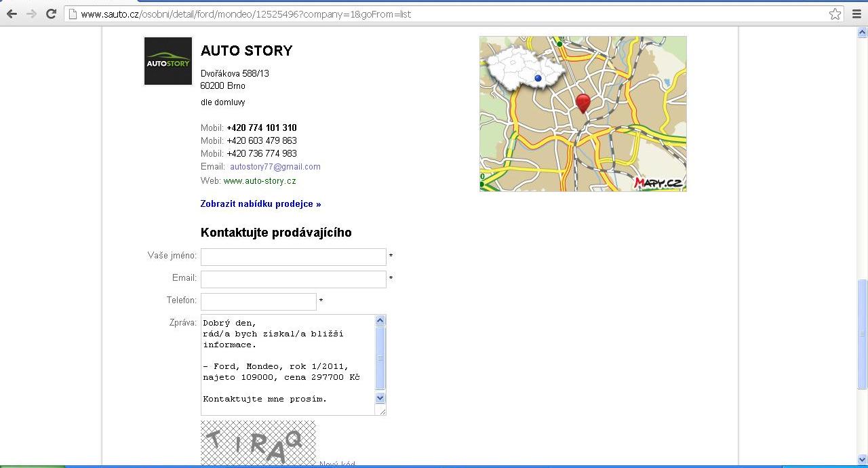Click the Auto Story dealer logo
Image resolution: width=868 pixels, height=468 pixels.
[x=168, y=61]
